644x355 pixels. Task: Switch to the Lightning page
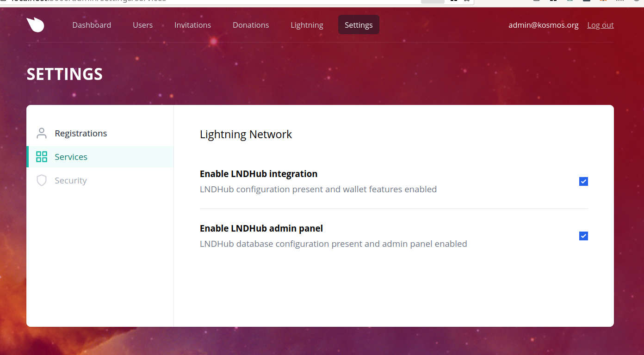307,25
